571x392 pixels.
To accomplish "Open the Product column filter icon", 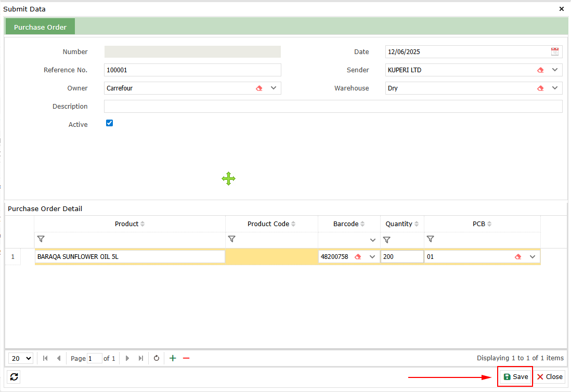I will click(x=41, y=239).
